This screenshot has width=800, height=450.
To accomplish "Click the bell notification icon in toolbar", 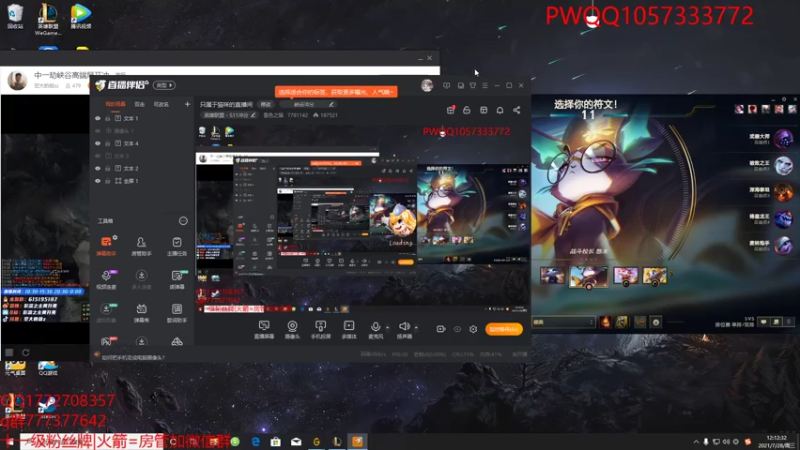I will 500,110.
